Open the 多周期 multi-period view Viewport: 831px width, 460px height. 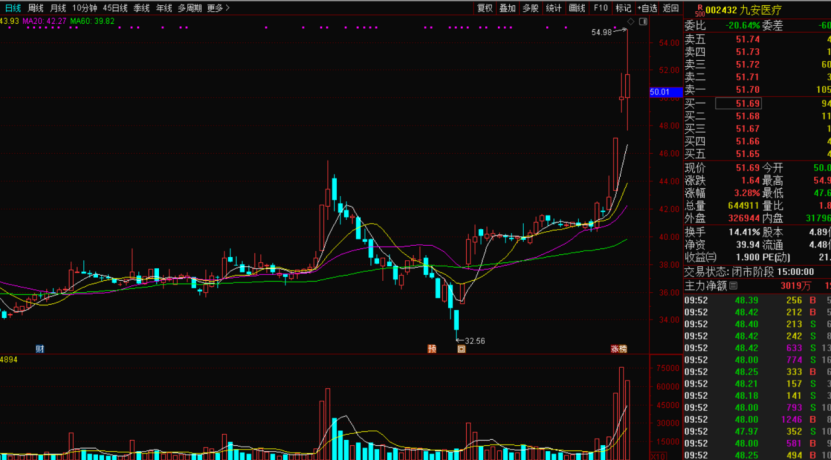pyautogui.click(x=190, y=8)
